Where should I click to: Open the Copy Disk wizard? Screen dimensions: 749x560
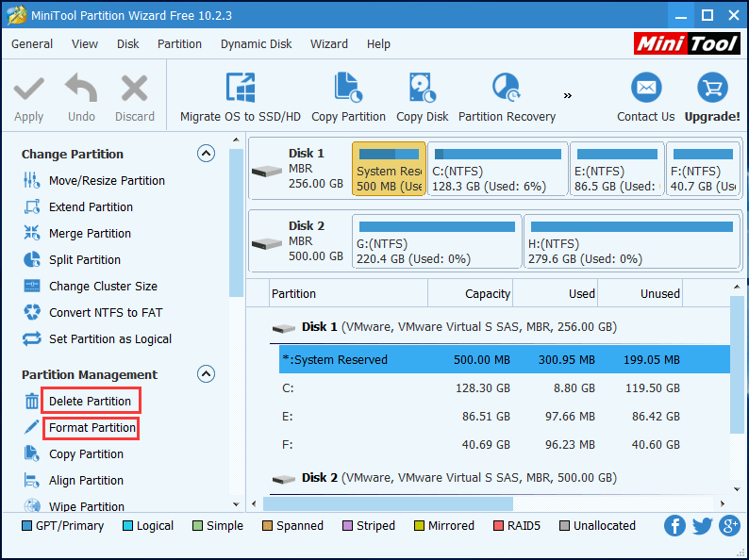(x=423, y=88)
